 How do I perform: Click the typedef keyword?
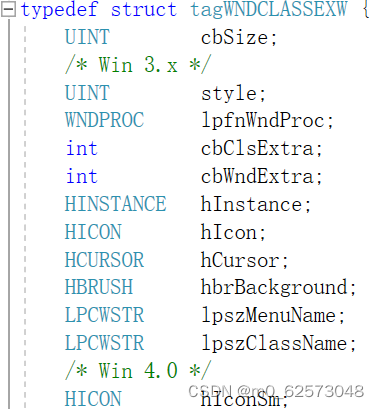[59, 9]
